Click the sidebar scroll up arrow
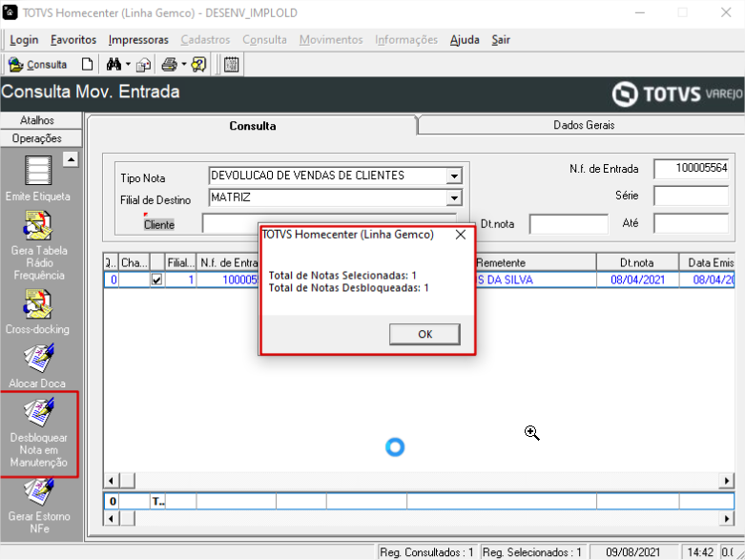 tap(71, 159)
